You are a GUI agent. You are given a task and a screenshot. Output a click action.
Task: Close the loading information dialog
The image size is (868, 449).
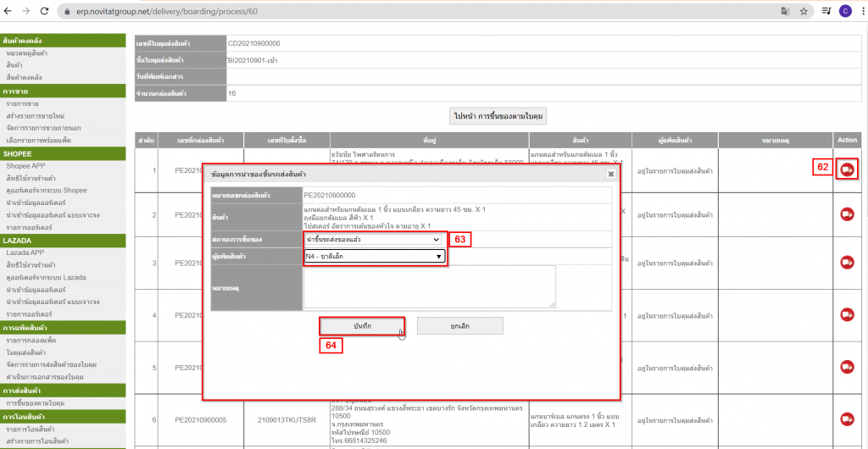point(610,174)
